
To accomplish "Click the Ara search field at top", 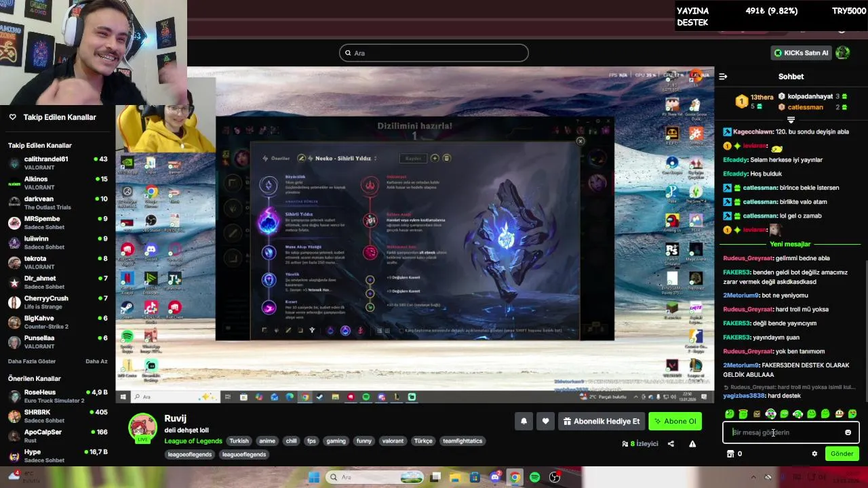I will (x=434, y=53).
